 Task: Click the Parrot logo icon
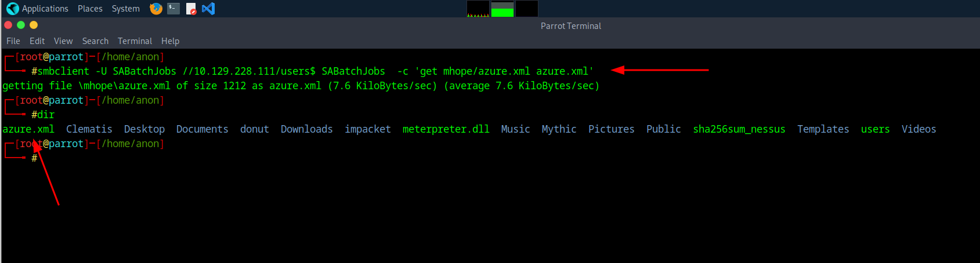pyautogui.click(x=12, y=9)
